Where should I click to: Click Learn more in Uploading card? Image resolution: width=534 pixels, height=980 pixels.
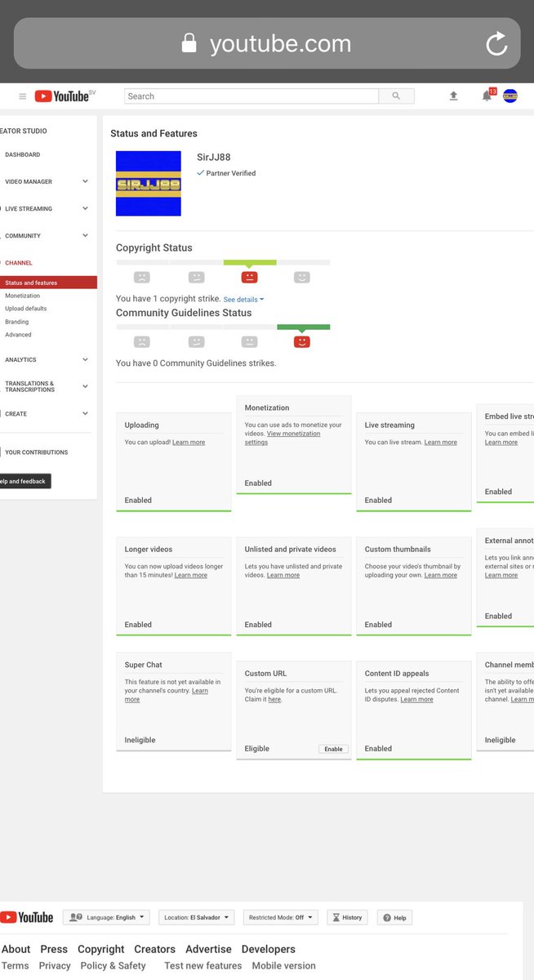pyautogui.click(x=189, y=443)
